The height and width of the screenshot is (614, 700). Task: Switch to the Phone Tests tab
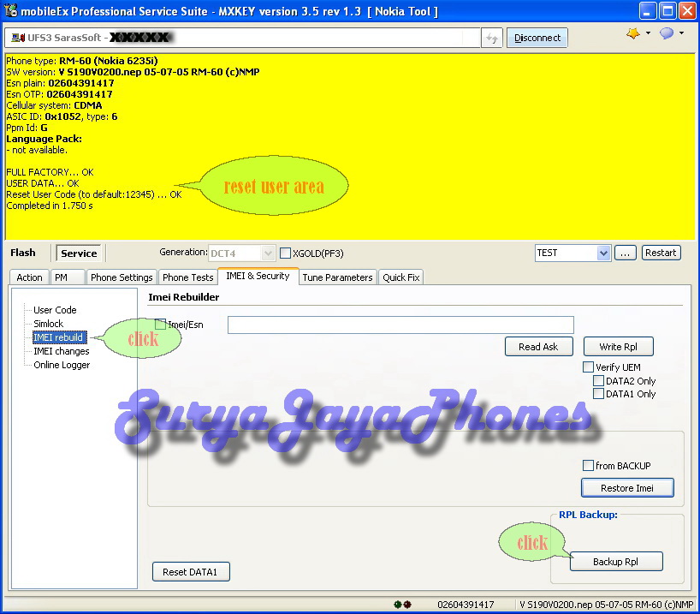point(188,277)
